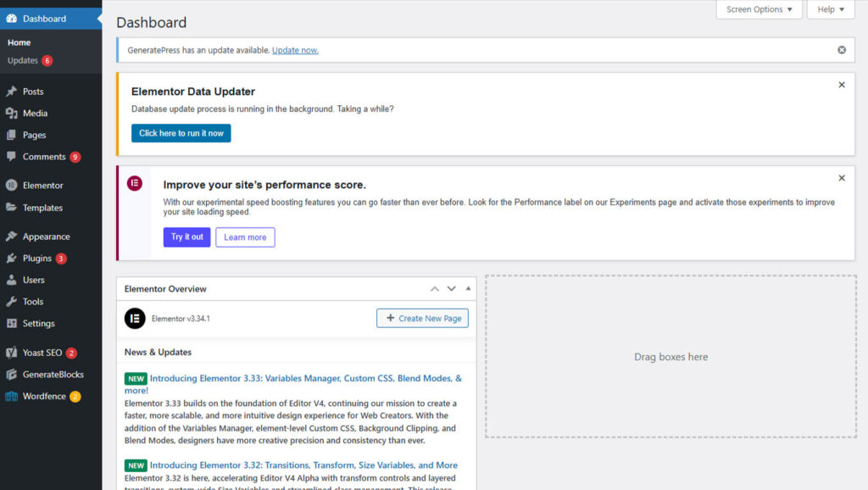Dismiss the performance score notice
The height and width of the screenshot is (490, 868).
click(842, 178)
